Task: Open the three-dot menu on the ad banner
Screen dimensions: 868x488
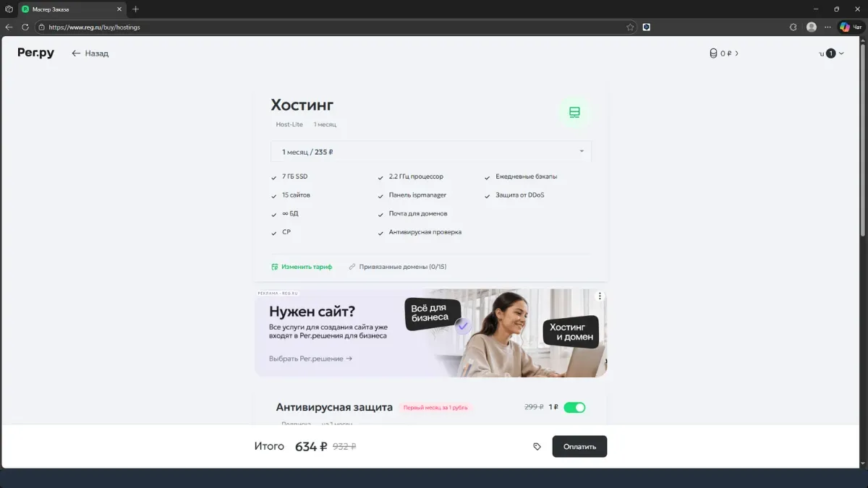Action: tap(599, 295)
